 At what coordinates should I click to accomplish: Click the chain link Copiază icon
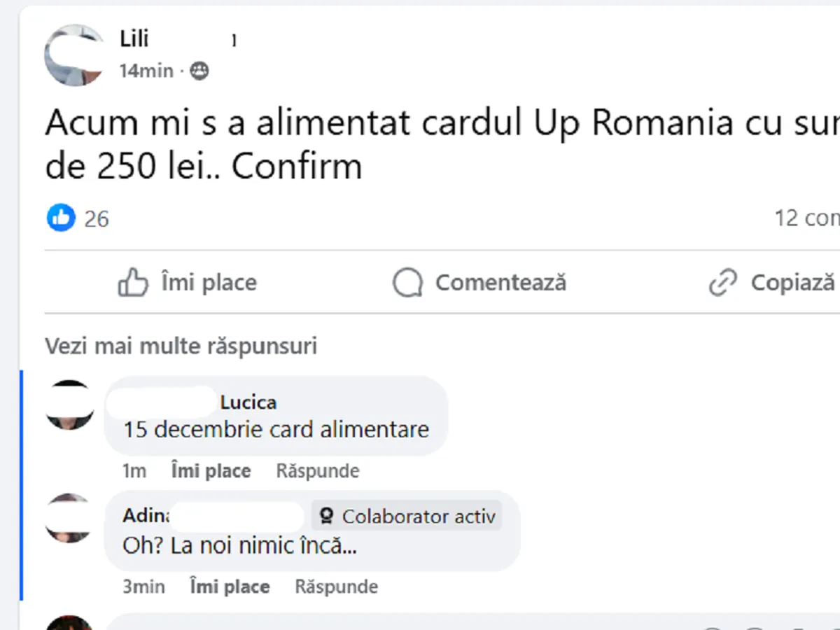(x=722, y=283)
